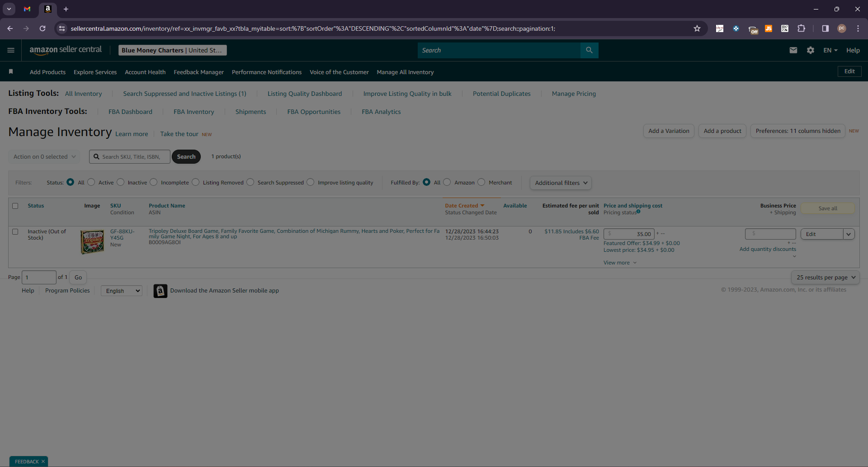This screenshot has width=868, height=467.
Task: Filter by Fulfilled By Merchant
Action: pyautogui.click(x=481, y=182)
